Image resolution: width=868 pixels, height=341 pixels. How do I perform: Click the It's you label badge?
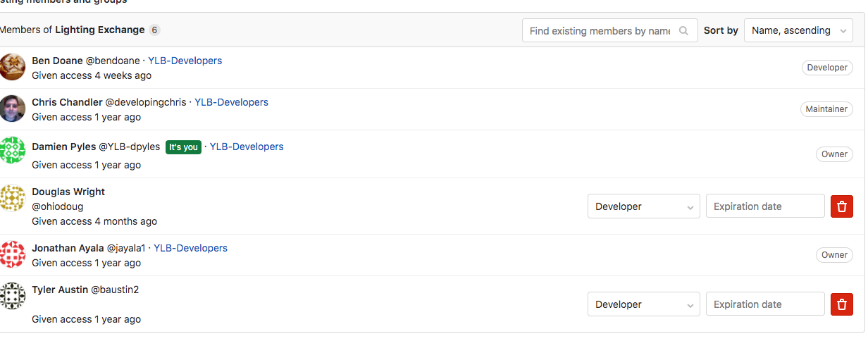click(x=183, y=147)
